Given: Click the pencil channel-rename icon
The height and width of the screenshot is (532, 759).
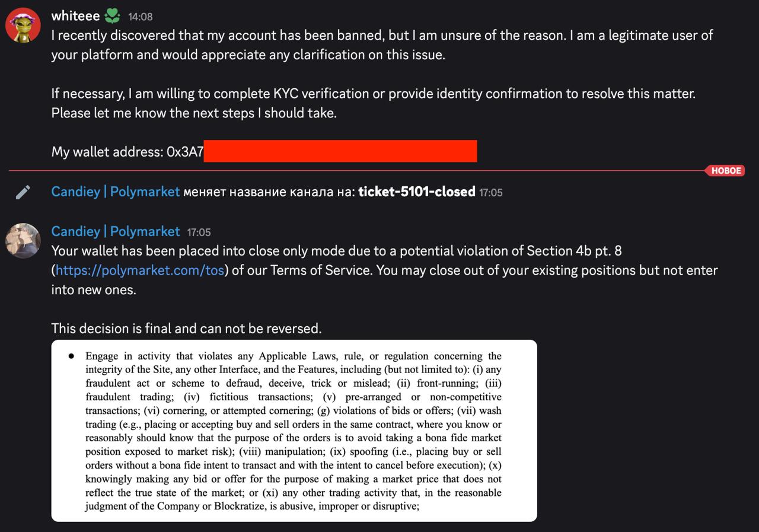Looking at the screenshot, I should pos(23,192).
